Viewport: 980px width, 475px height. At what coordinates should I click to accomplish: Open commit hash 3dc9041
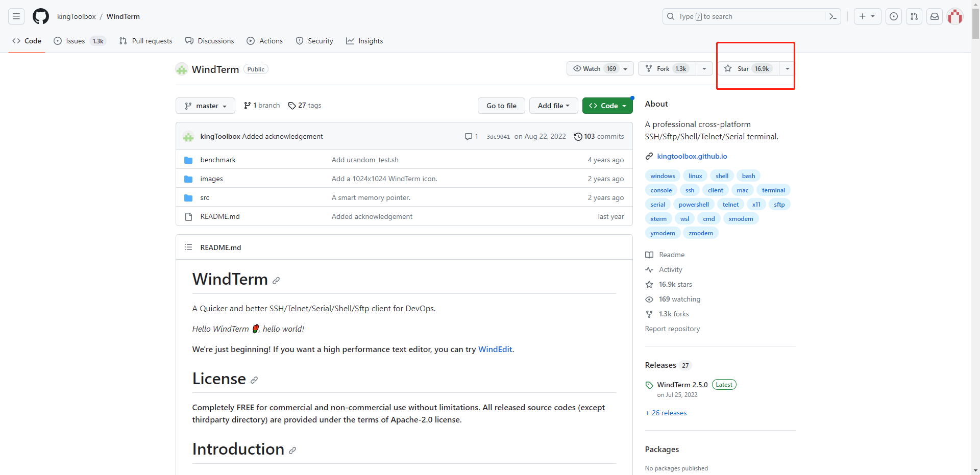[498, 137]
